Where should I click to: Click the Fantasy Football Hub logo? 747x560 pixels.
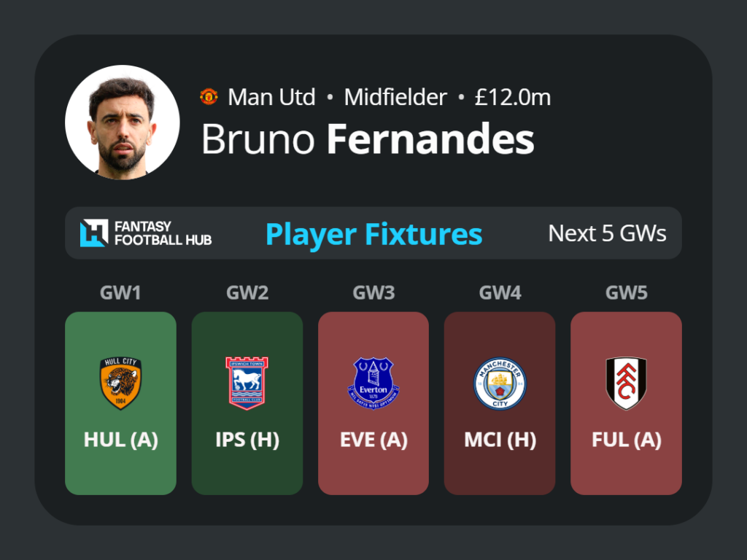pos(146,233)
